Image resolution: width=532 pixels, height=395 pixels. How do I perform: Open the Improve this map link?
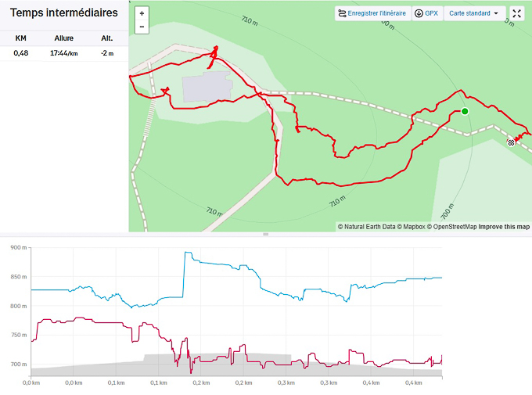pyautogui.click(x=504, y=227)
